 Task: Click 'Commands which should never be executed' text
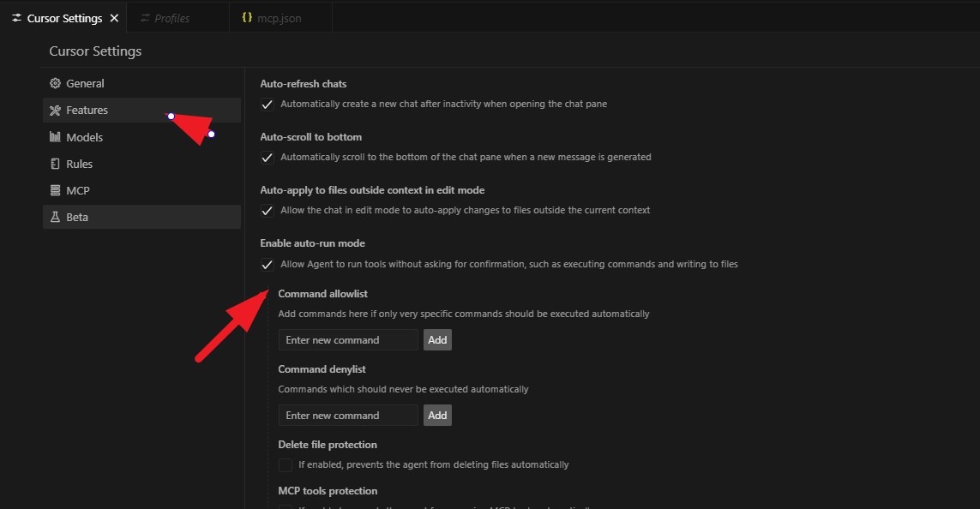click(x=403, y=389)
